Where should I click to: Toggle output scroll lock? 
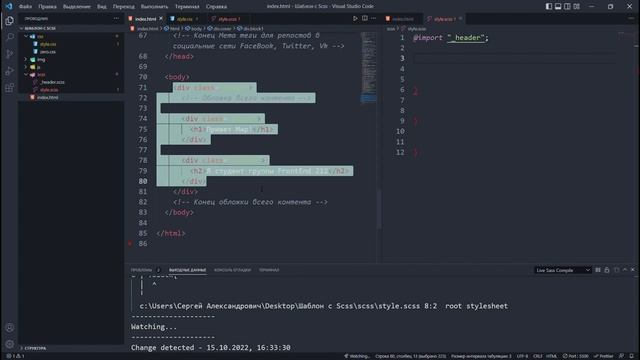pyautogui.click(x=607, y=270)
